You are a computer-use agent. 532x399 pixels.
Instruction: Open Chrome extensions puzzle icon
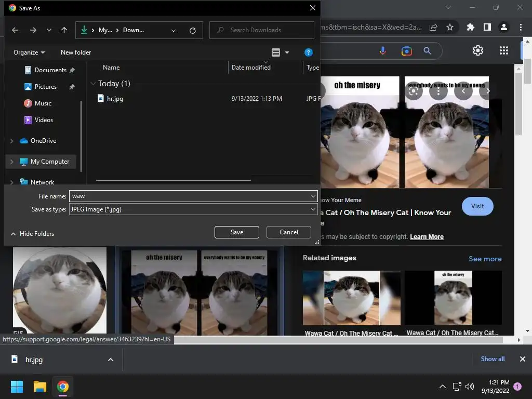click(471, 27)
